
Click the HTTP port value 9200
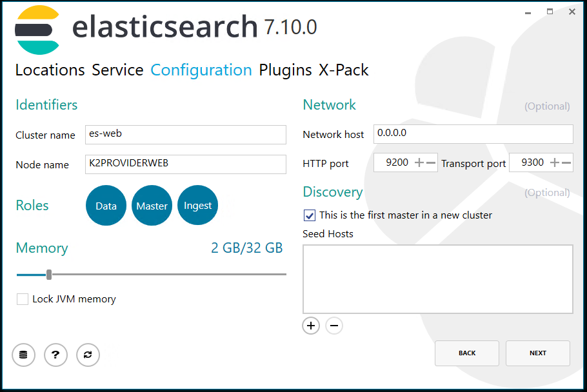click(397, 162)
